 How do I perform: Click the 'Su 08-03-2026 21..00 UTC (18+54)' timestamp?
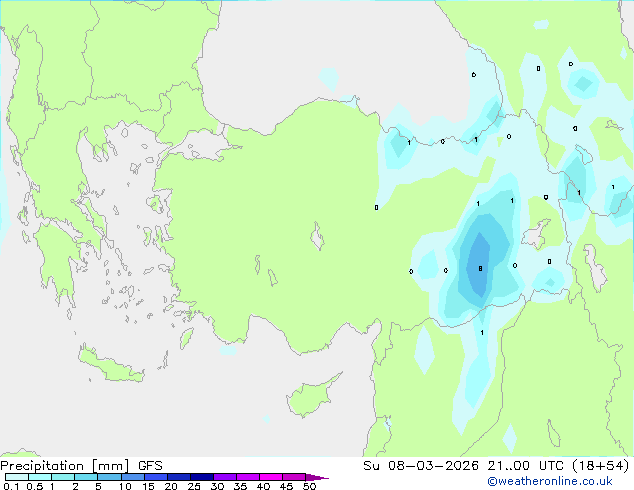tap(496, 466)
